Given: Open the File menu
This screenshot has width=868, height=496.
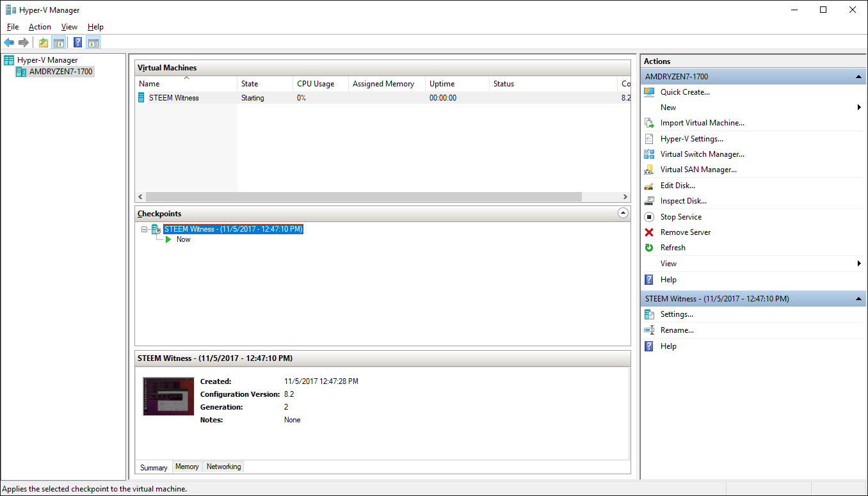Looking at the screenshot, I should coord(13,27).
